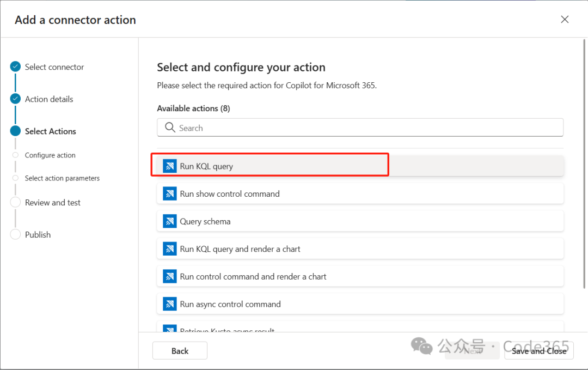
Task: Return to the Action details step
Action: (x=49, y=99)
